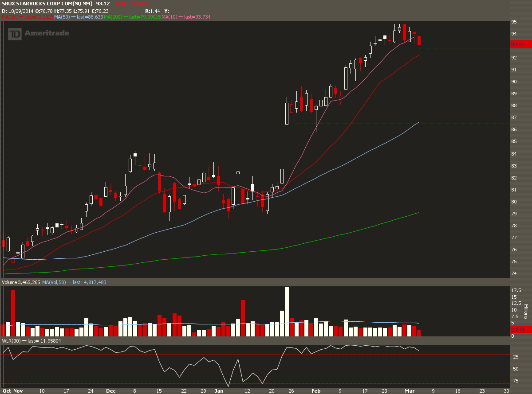
Task: Click the 20 date axis label
Action: pos(272,391)
